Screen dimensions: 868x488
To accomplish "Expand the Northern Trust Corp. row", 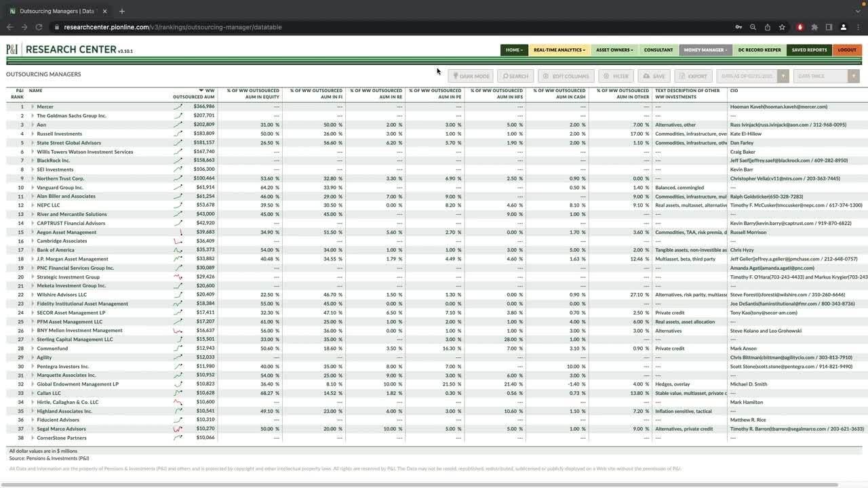I will pos(33,178).
